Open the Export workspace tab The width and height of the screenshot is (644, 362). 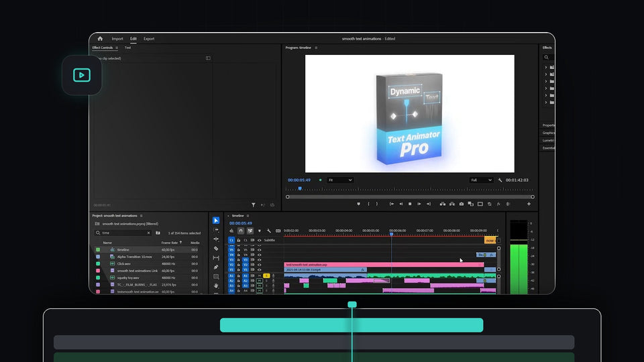click(x=149, y=39)
